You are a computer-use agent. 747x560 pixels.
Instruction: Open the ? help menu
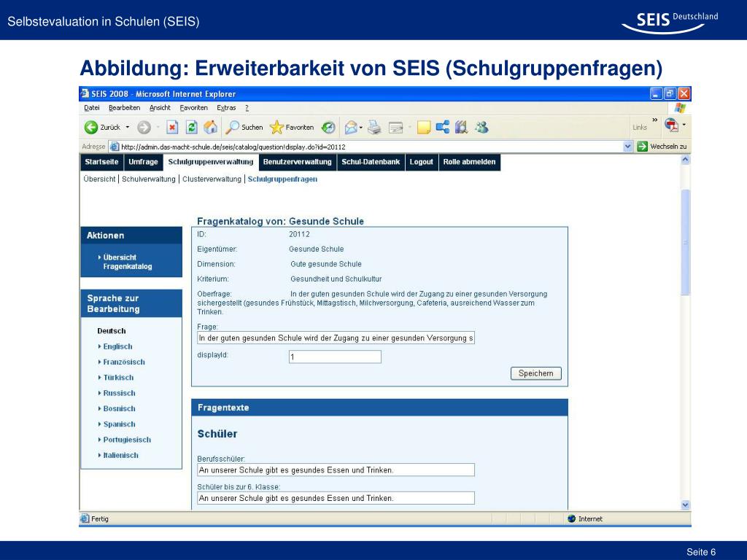coord(247,108)
